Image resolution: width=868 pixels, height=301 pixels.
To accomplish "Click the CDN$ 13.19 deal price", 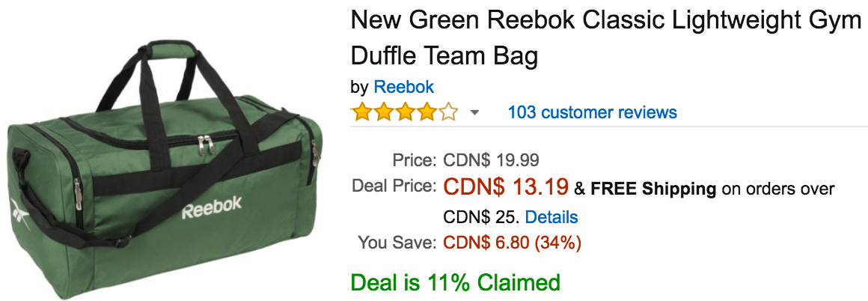I will (x=506, y=187).
